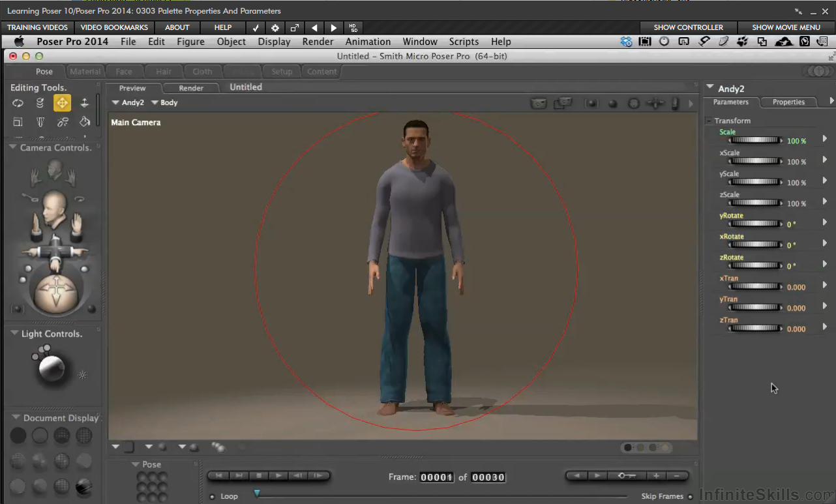This screenshot has height=504, width=836.
Task: Open the yRotate parameter arrow menu
Action: (825, 222)
